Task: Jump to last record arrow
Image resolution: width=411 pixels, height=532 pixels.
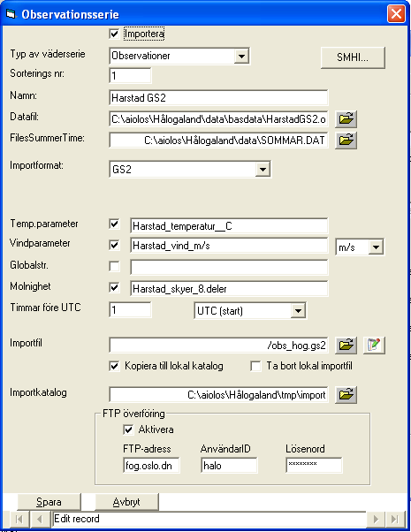Action: [394, 519]
